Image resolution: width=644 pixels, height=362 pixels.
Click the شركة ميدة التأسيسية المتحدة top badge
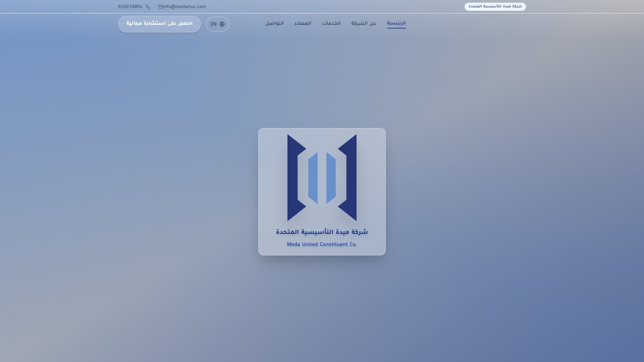pyautogui.click(x=495, y=7)
